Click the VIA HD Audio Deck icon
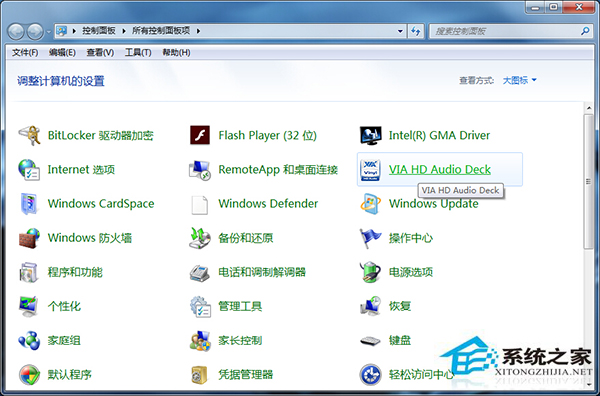Screen dimensions: 600x396 (370, 170)
